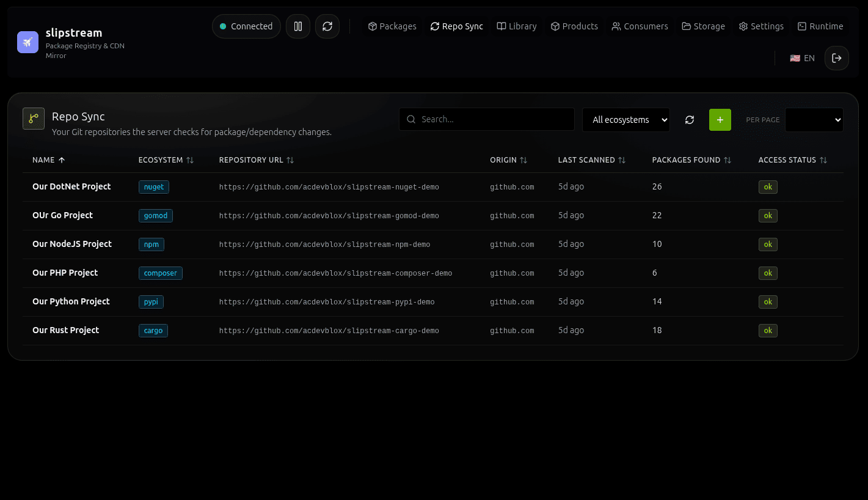This screenshot has width=868, height=500.
Task: Open OUr Go Project row
Action: [433, 216]
